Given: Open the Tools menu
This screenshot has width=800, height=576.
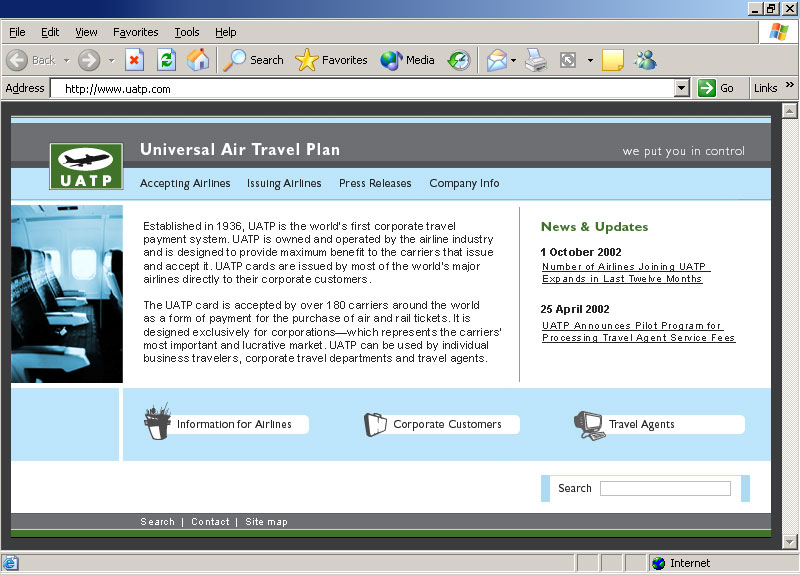Looking at the screenshot, I should click(186, 32).
